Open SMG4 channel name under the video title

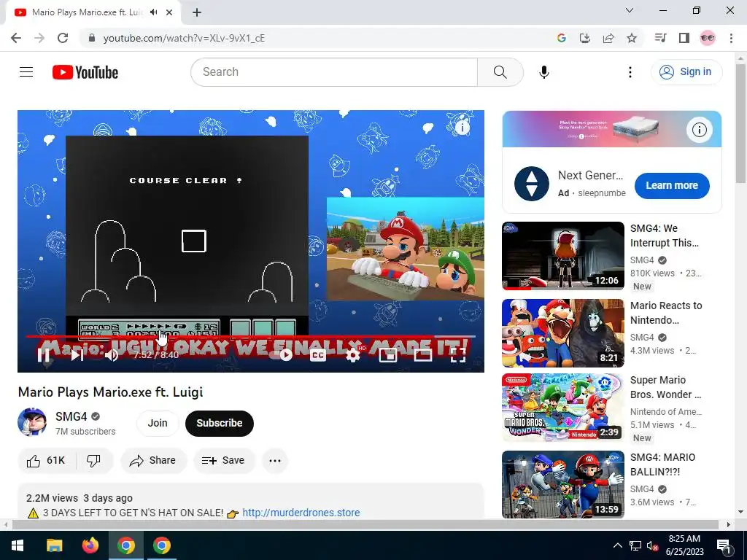(x=71, y=416)
